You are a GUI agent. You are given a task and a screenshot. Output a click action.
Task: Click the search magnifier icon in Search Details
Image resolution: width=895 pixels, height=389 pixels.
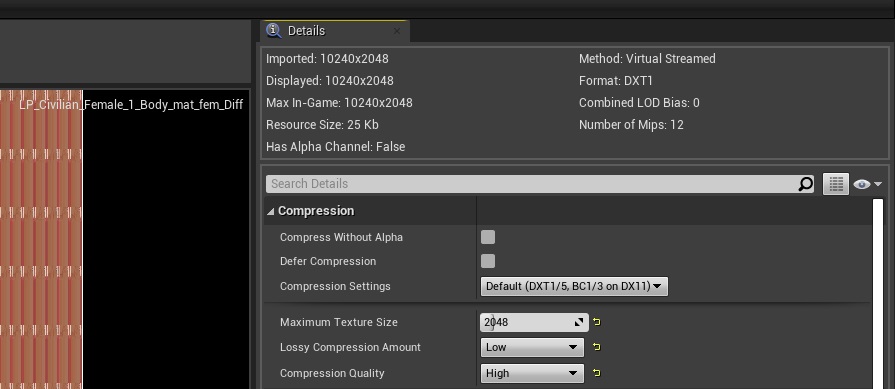(x=805, y=184)
